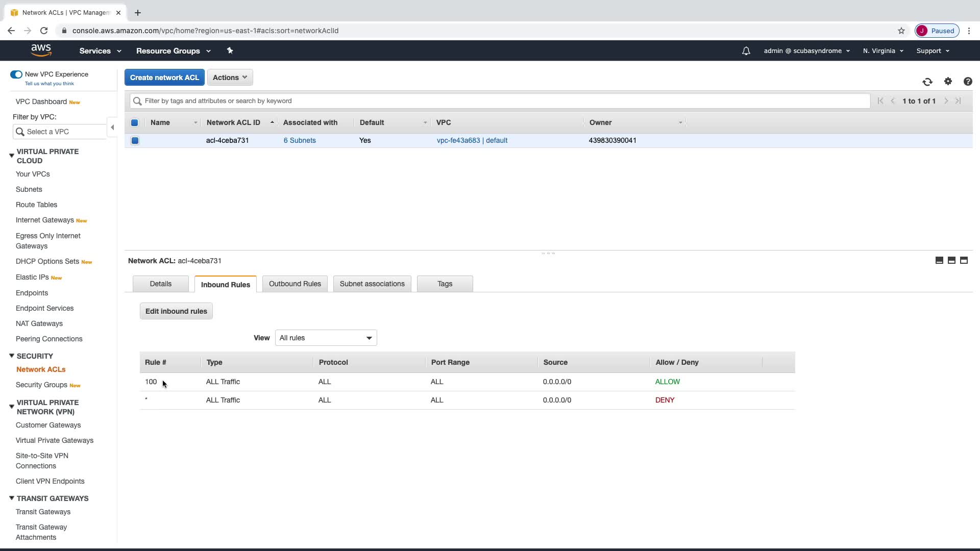Image resolution: width=980 pixels, height=551 pixels.
Task: Open the notifications bell icon
Action: pyautogui.click(x=746, y=51)
